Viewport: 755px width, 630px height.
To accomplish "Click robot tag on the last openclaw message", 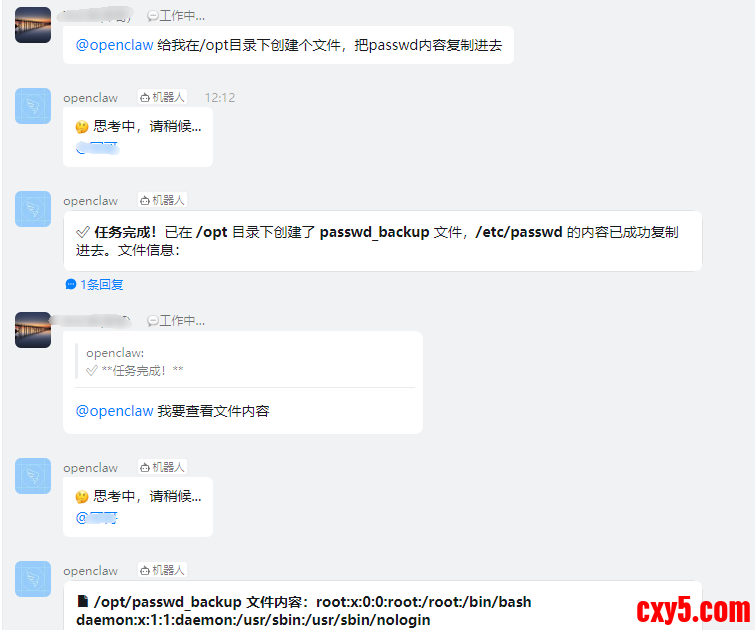I will click(x=162, y=570).
